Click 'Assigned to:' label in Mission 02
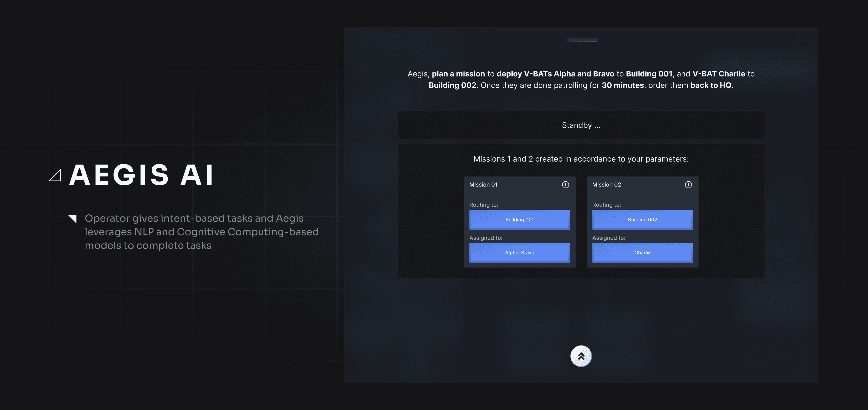 click(x=609, y=238)
